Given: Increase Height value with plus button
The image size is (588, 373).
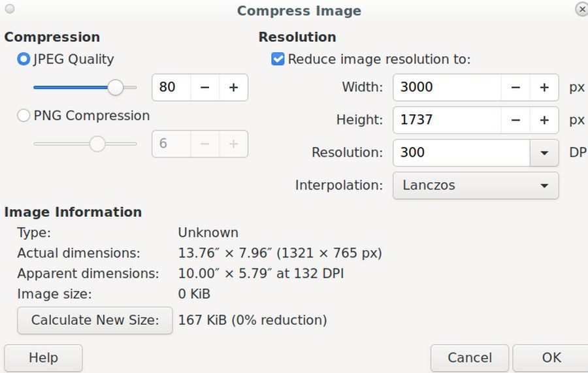Looking at the screenshot, I should 544,120.
